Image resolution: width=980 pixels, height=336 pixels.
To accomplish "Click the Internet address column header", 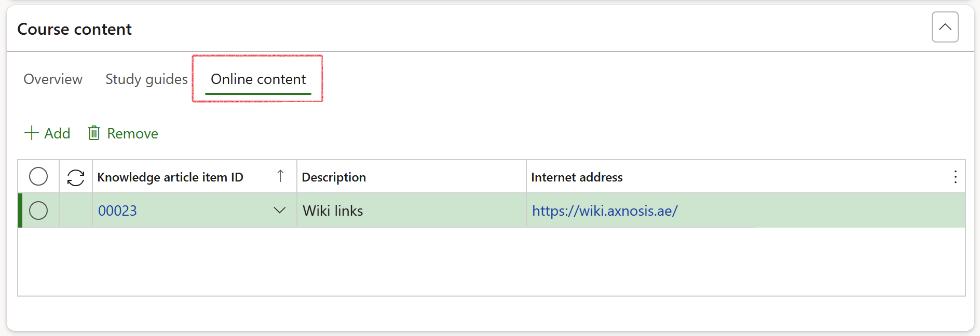I will point(577,177).
